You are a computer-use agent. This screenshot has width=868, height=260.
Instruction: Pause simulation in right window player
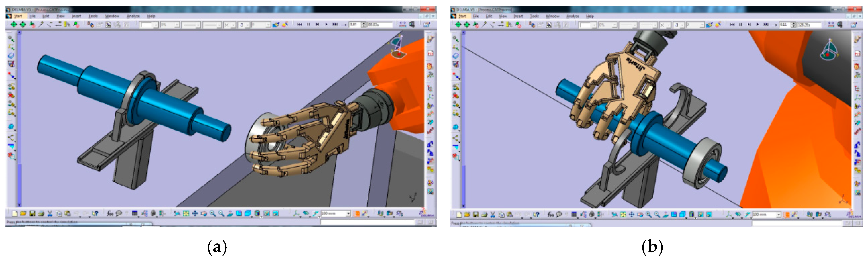[x=740, y=25]
